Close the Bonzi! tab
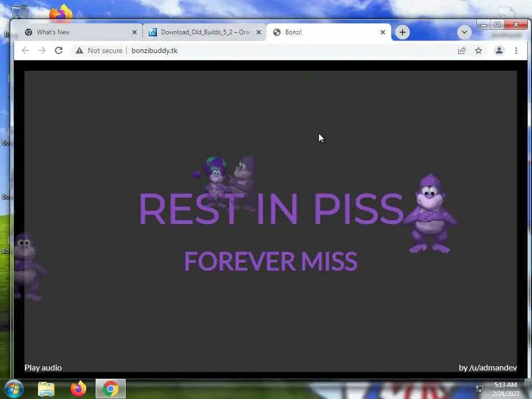Viewport: 532px width, 399px height. click(383, 32)
